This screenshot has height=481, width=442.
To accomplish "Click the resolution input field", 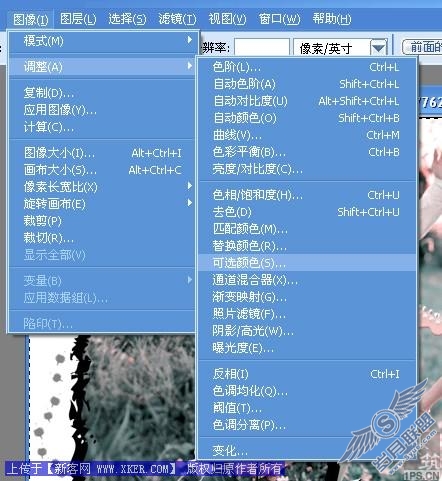I will click(262, 48).
